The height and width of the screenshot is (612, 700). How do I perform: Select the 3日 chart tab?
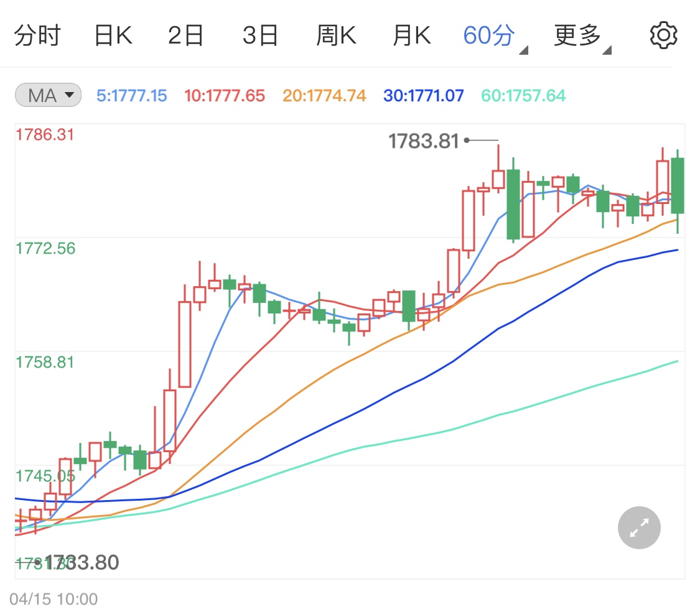click(x=260, y=35)
